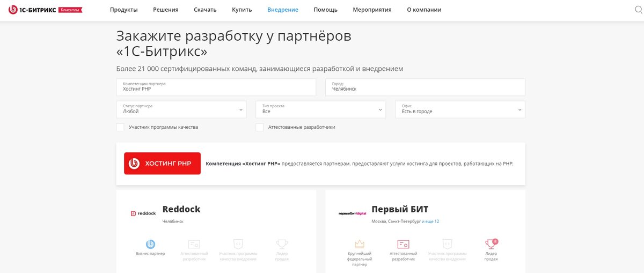644x273 pixels.
Task: Click the Более 21 000 сертифицированных команд subtitle
Action: coord(260,69)
